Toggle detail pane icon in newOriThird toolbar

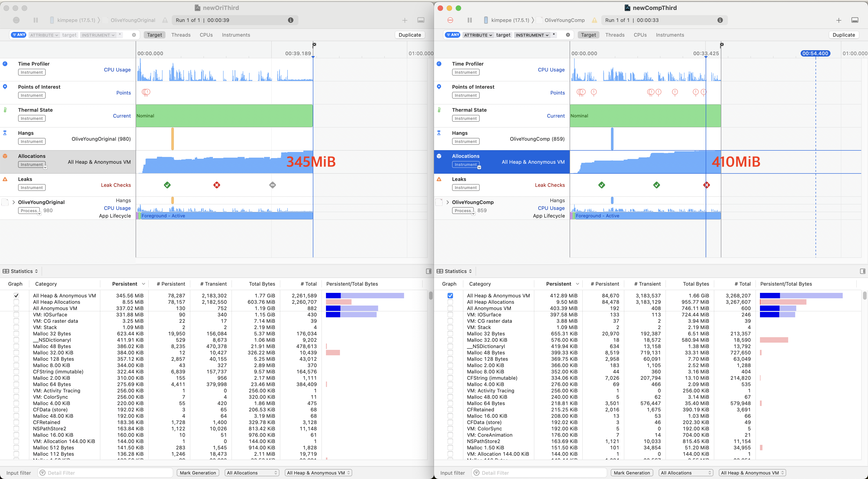coord(421,20)
